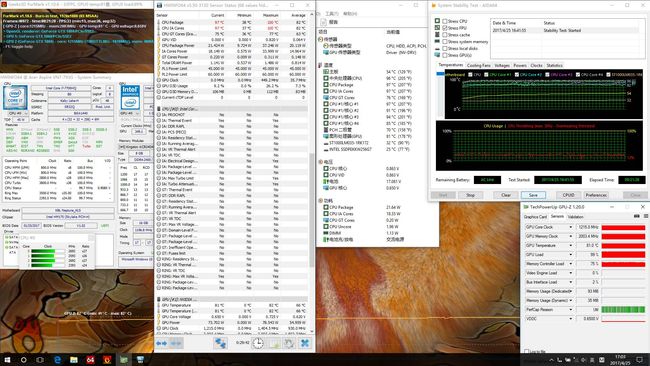The image size is (650, 366).
Task: Toggle Stress local disks checkbox
Action: tap(444, 48)
